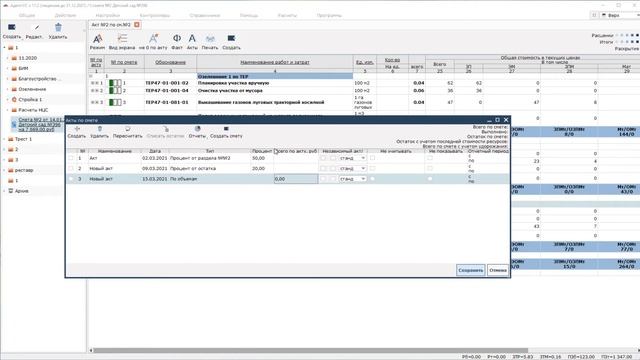The image size is (640, 360).
Task: Open the 'станд' dropdown in row 1
Action: click(x=353, y=158)
